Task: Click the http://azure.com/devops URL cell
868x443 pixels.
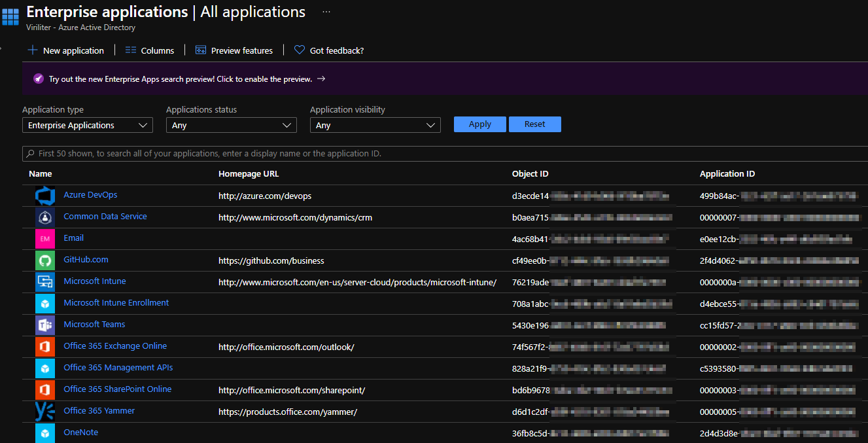Action: pos(265,196)
